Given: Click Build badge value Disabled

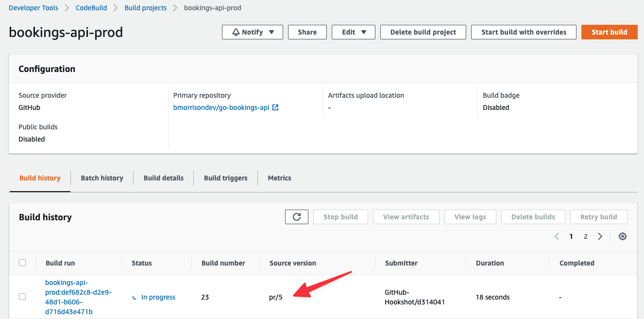Looking at the screenshot, I should [496, 107].
